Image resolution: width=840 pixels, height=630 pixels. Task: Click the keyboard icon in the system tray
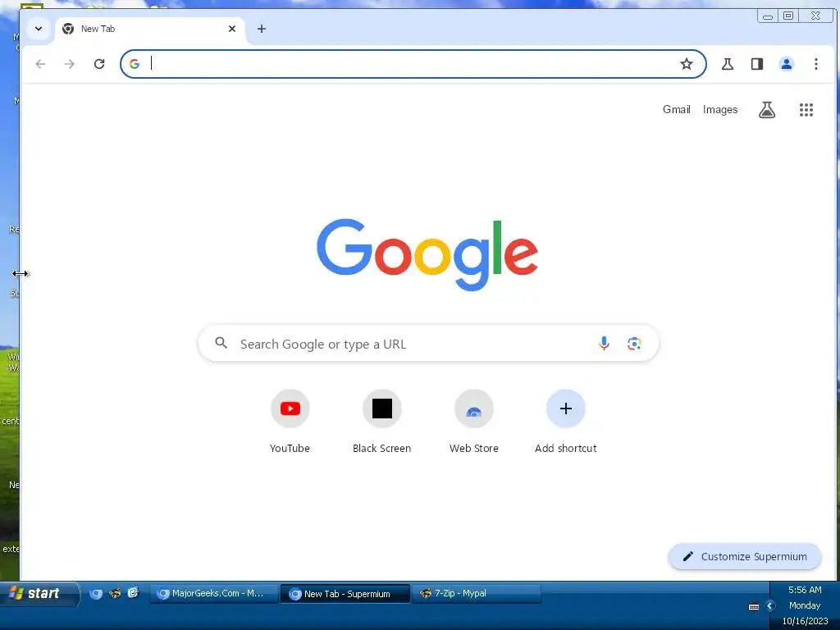754,607
